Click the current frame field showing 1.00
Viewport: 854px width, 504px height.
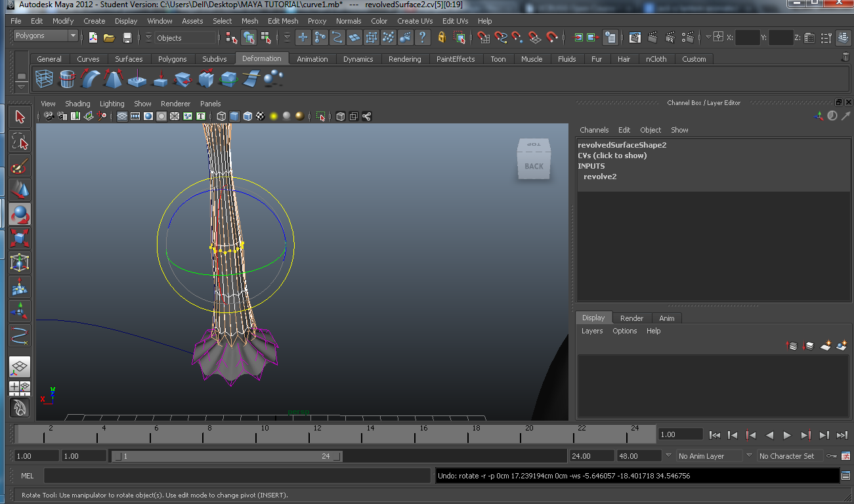681,434
